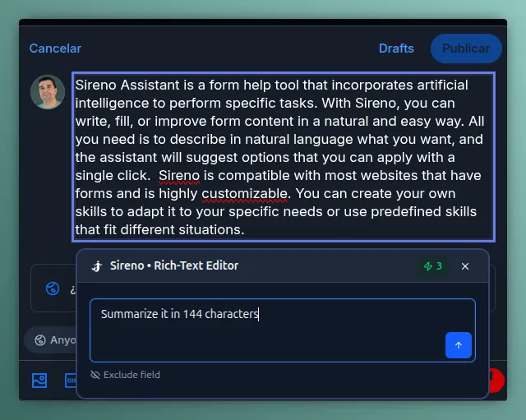Image resolution: width=526 pixels, height=420 pixels.
Task: Click the user profile avatar
Action: 48,92
